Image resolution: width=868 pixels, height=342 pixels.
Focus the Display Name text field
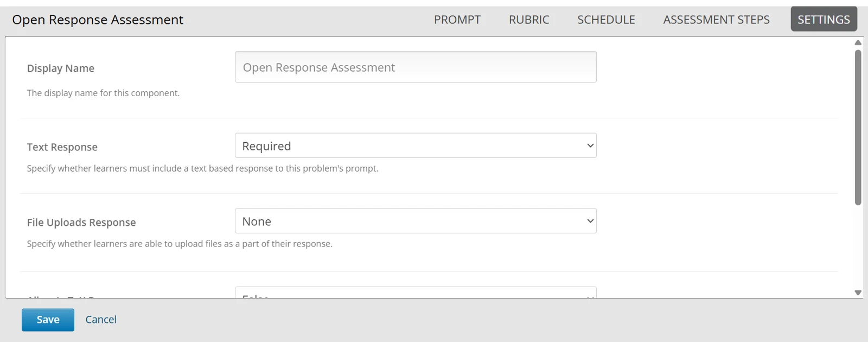coord(416,67)
